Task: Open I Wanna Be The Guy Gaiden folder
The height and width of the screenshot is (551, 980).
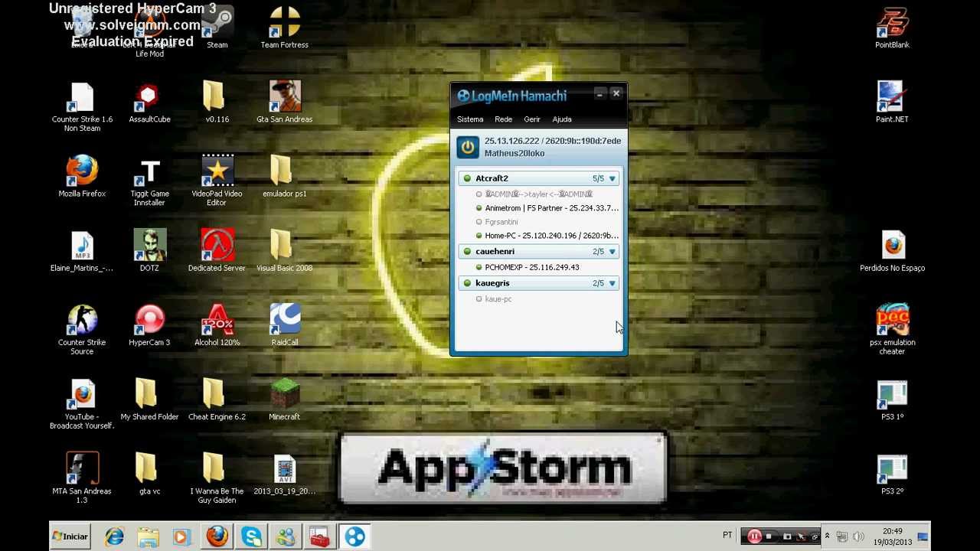Action: pos(217,478)
